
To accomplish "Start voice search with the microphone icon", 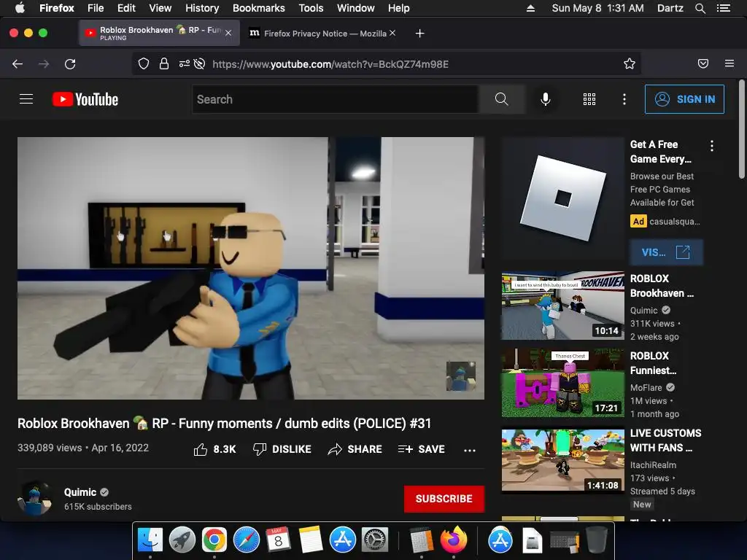I will [x=546, y=99].
